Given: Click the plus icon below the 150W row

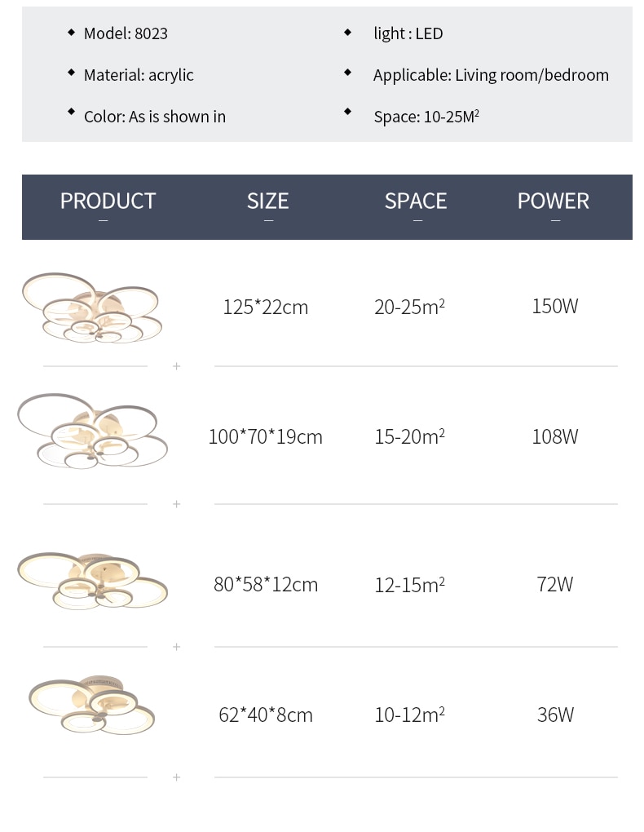Looking at the screenshot, I should click(x=177, y=366).
